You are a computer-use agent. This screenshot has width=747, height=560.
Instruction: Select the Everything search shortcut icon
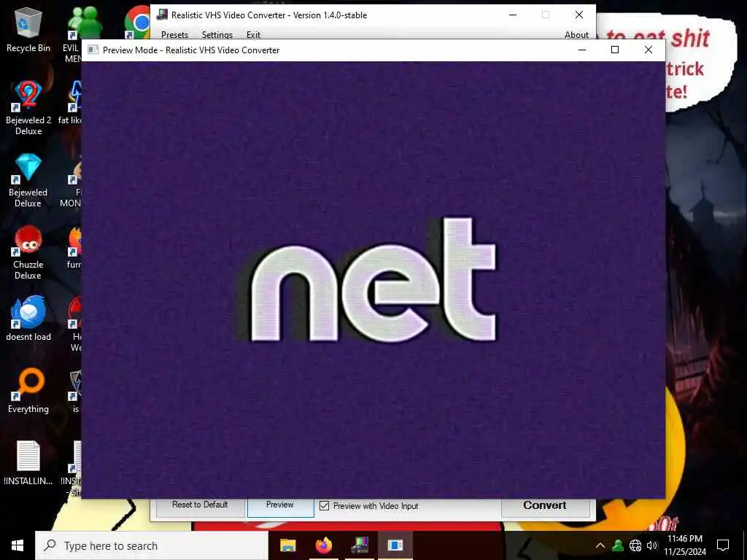click(28, 392)
